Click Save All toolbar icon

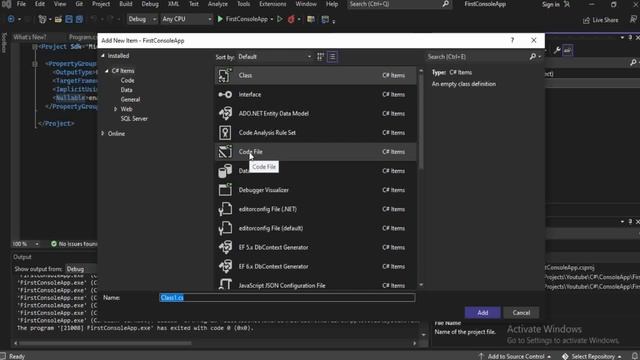pos(79,19)
